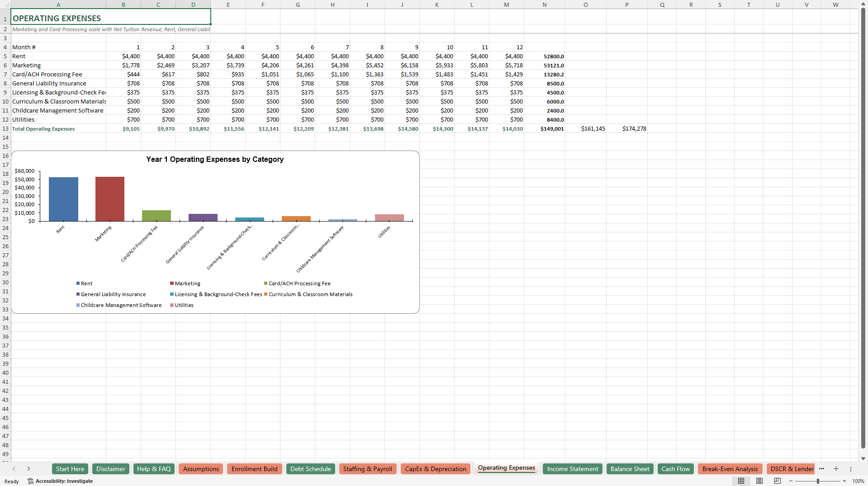
Task: Open the Income Statement tab
Action: coord(573,469)
